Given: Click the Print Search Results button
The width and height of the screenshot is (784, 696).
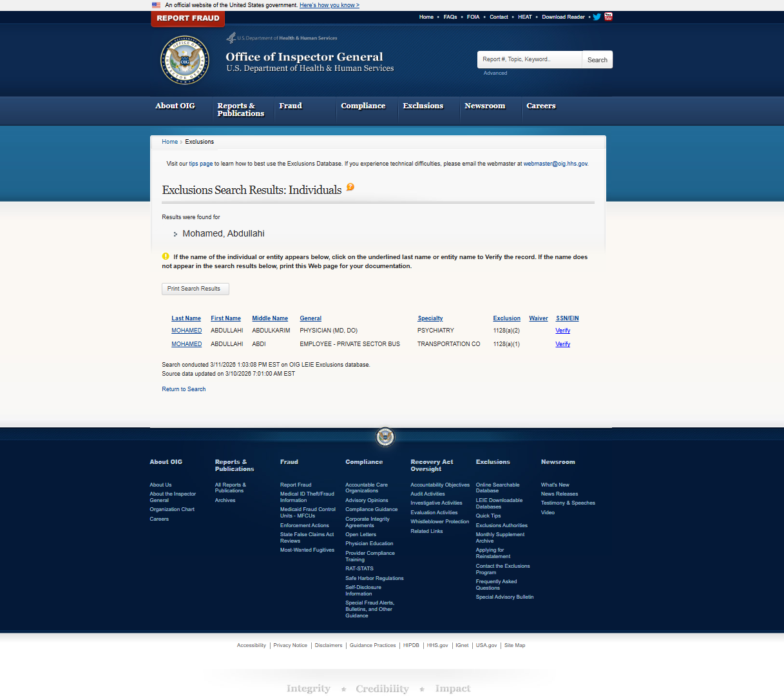Looking at the screenshot, I should [195, 289].
